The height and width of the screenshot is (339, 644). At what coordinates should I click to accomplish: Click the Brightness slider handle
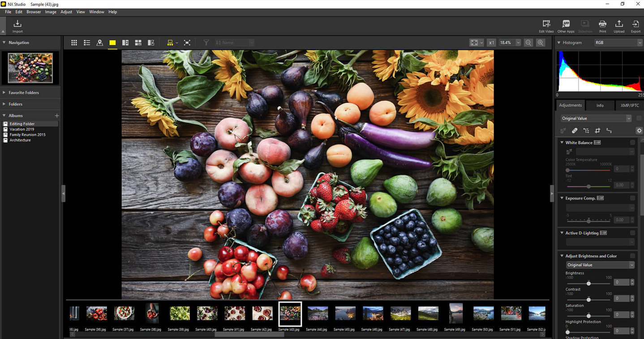[x=588, y=283]
